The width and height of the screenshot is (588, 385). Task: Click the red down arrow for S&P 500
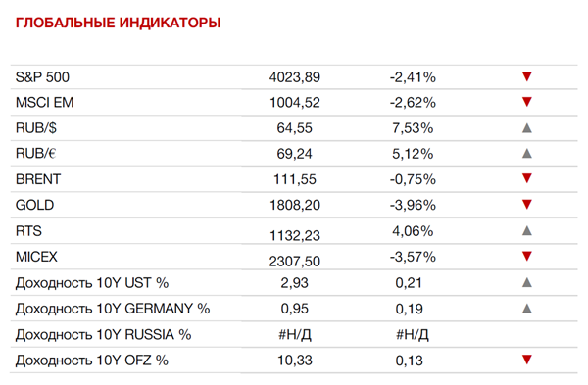(x=527, y=76)
